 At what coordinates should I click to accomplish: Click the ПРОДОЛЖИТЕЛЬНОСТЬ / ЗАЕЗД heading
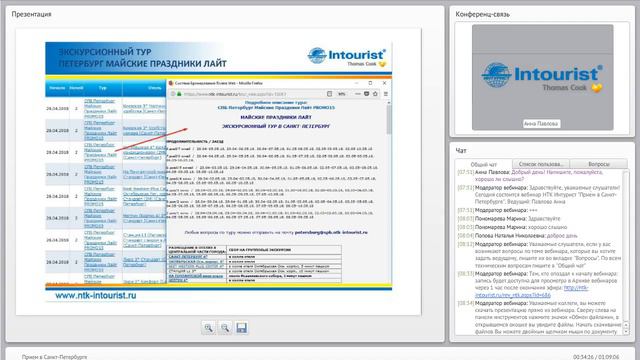coord(195,141)
